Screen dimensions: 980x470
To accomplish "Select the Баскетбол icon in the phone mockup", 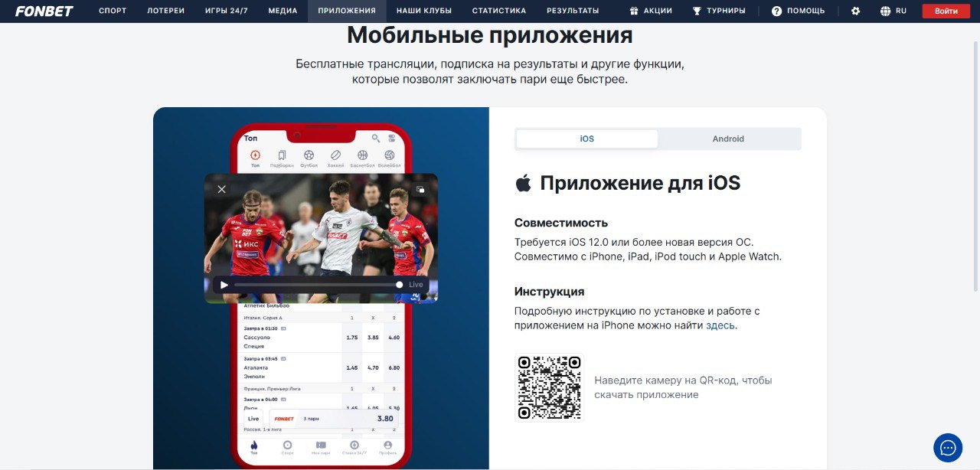I will click(362, 158).
